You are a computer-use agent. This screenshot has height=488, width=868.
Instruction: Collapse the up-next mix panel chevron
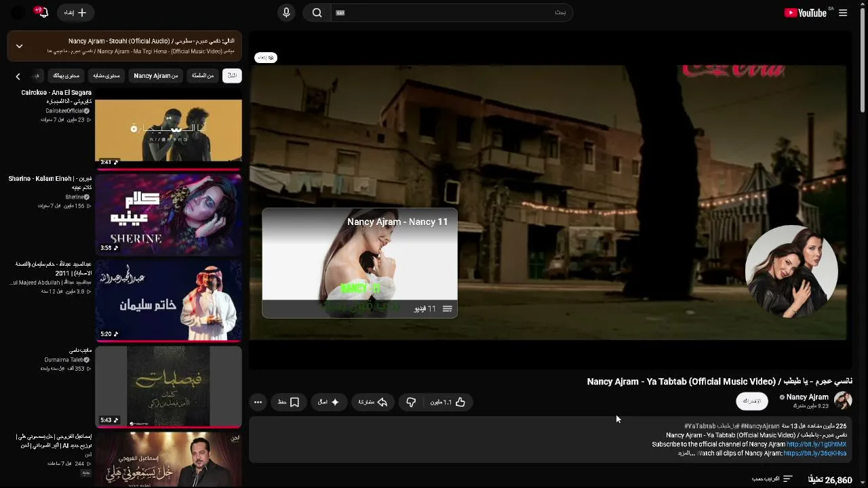point(19,46)
